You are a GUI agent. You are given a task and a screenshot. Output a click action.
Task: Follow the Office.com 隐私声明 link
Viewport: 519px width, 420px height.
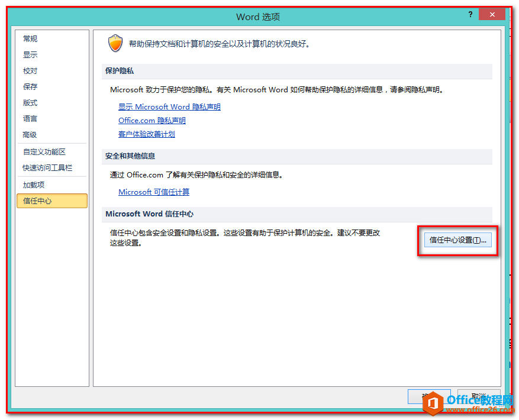(x=152, y=121)
